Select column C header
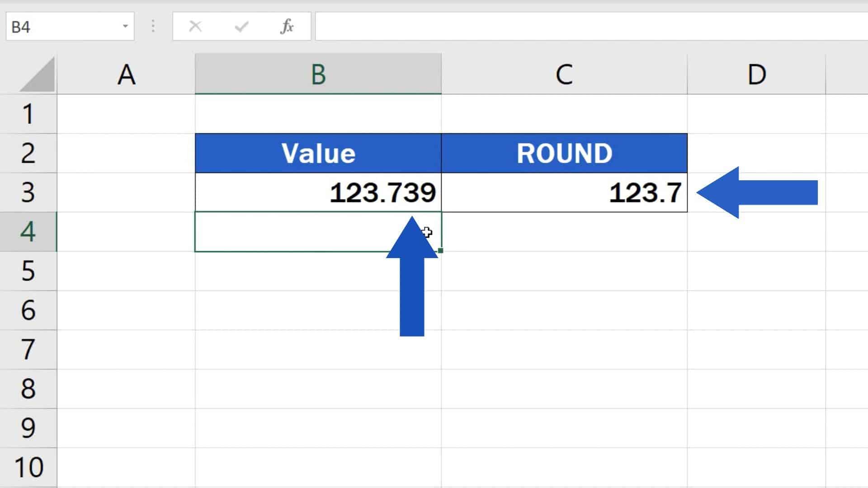This screenshot has width=868, height=488. click(x=563, y=74)
